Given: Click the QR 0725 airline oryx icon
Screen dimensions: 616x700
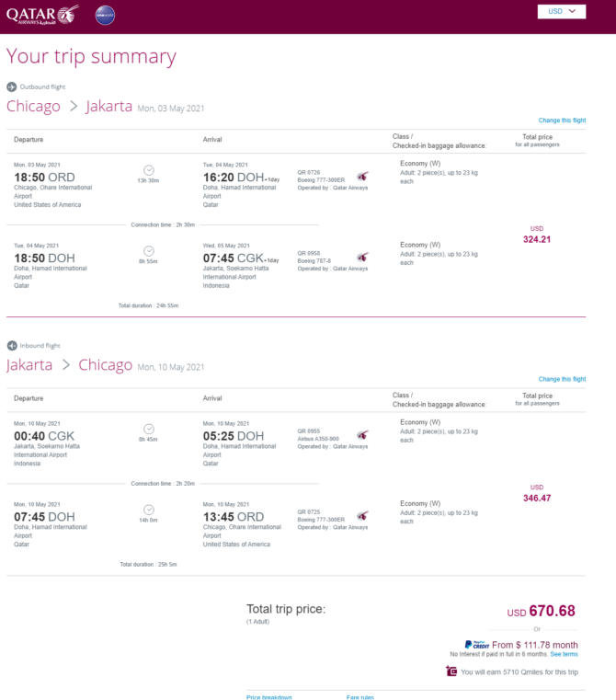Looking at the screenshot, I should click(x=363, y=516).
